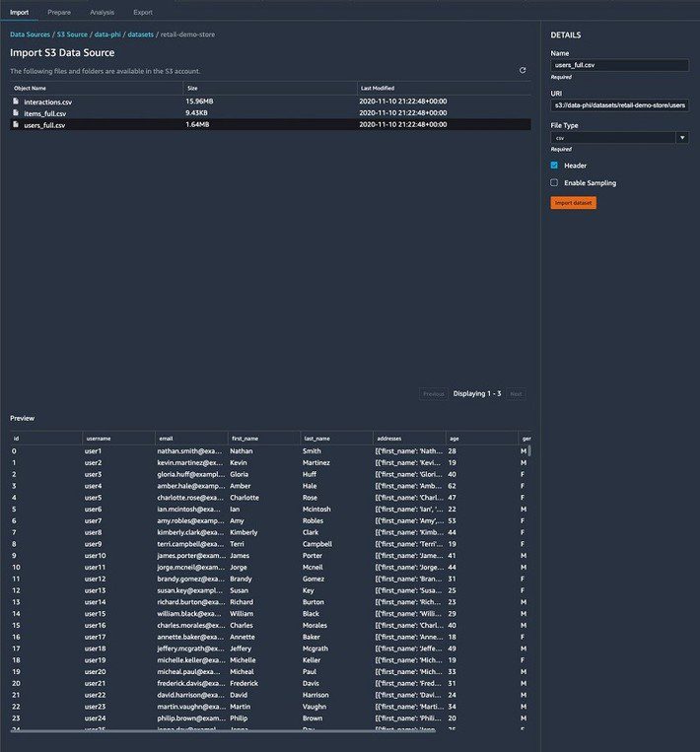Click the nathan.smith email cell
Screen dimensions: 700x752
coord(190,450)
